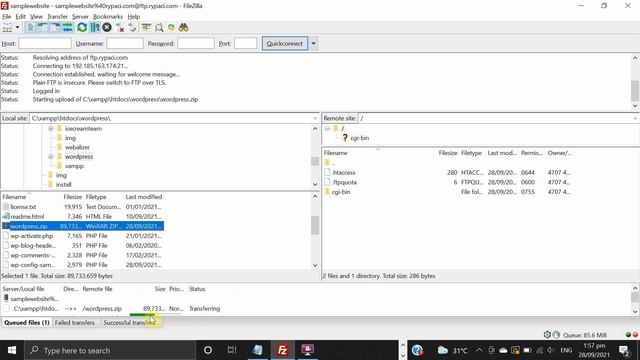Toggle the local directory tree display
This screenshot has height=360, width=640.
pyautogui.click(x=43, y=28)
